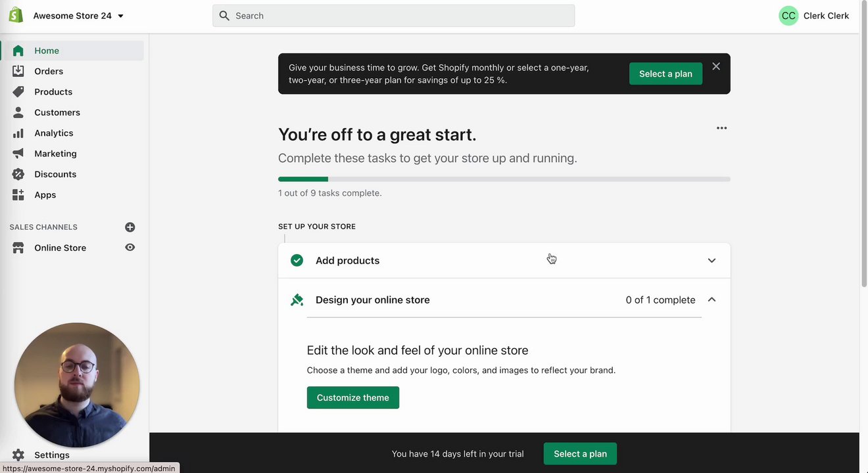Click the Marketing megaphone icon
Viewport: 868px width, 473px height.
pos(18,154)
